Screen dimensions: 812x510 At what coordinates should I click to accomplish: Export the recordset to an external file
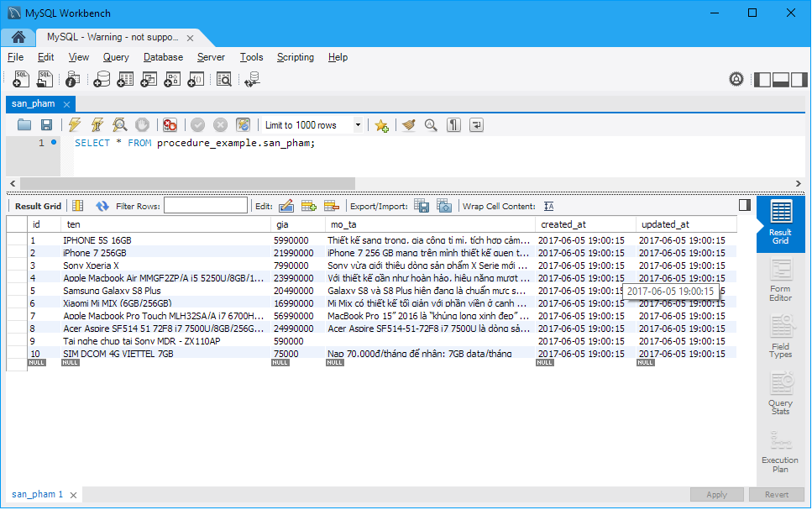coord(422,207)
